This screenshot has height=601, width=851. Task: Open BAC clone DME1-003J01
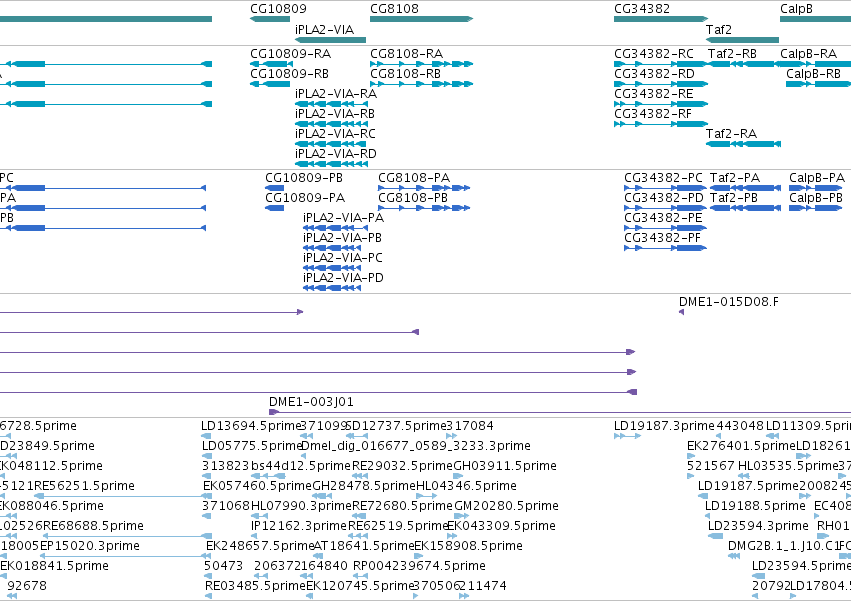311,402
